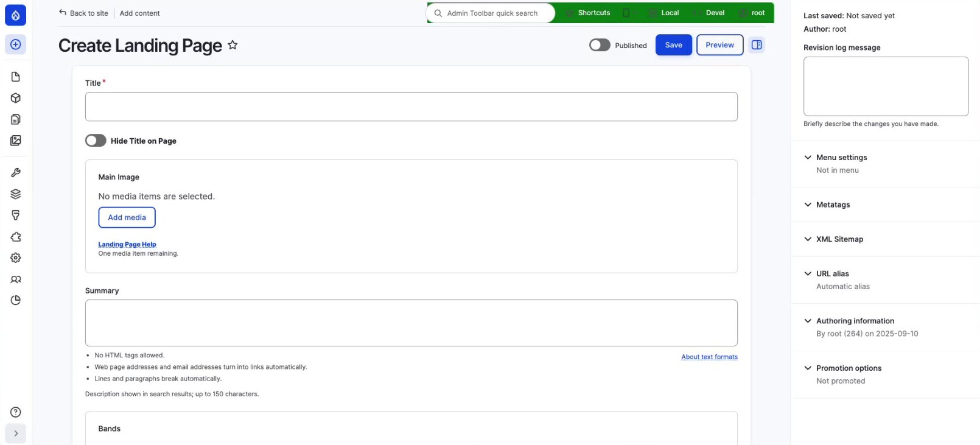Screen dimensions: 980x445
Task: Click the Drupal drop logo icon
Action: coord(15,15)
